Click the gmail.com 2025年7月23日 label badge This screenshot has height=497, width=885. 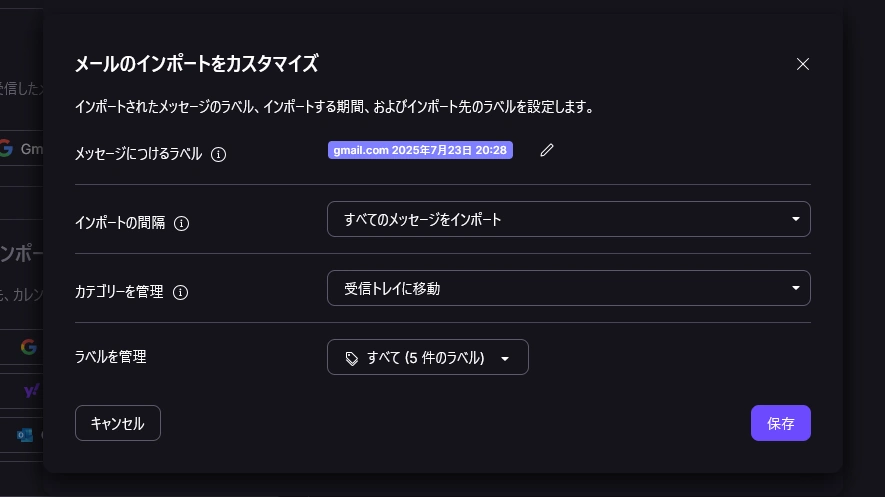pos(420,150)
